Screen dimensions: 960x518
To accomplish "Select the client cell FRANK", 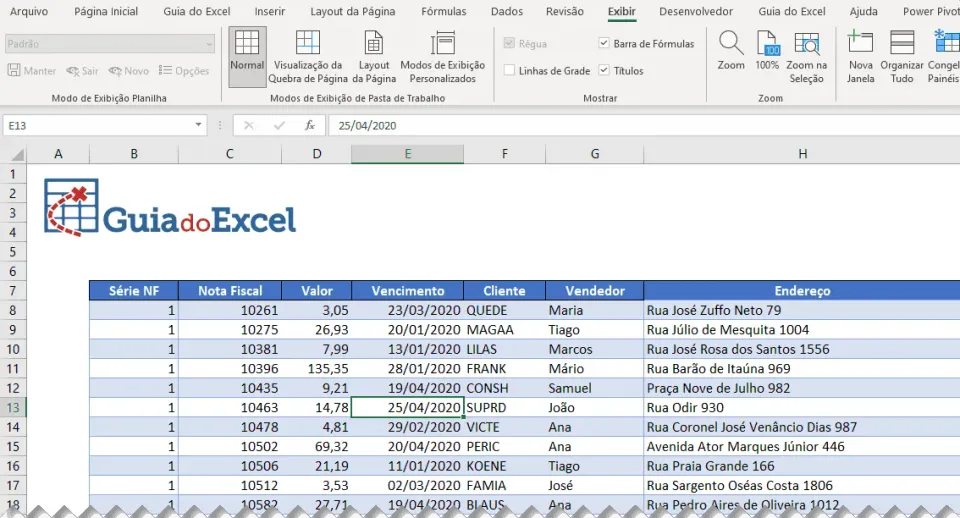I will pos(504,369).
